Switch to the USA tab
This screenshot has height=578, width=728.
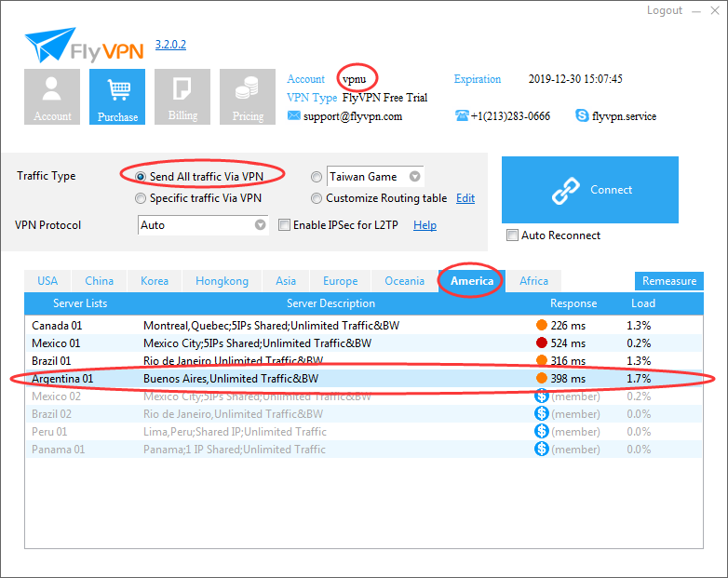[x=47, y=281]
